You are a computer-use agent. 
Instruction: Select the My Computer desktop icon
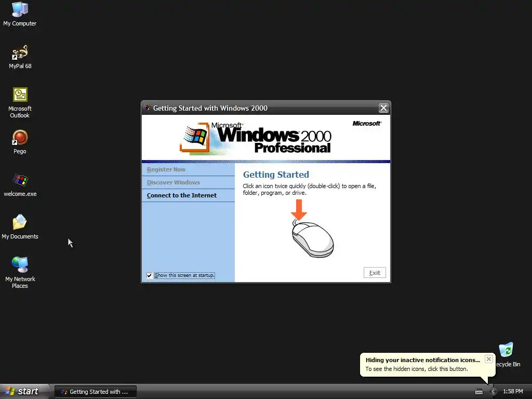pos(20,14)
